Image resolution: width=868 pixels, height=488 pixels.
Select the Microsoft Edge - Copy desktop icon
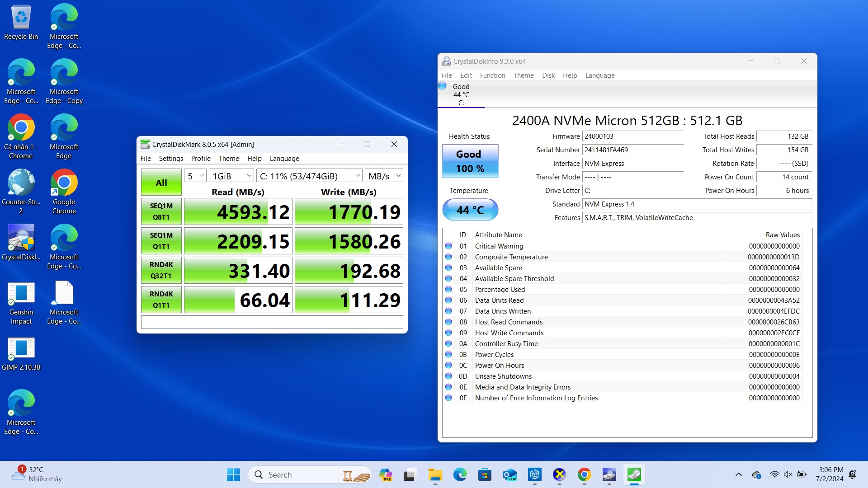pyautogui.click(x=64, y=82)
